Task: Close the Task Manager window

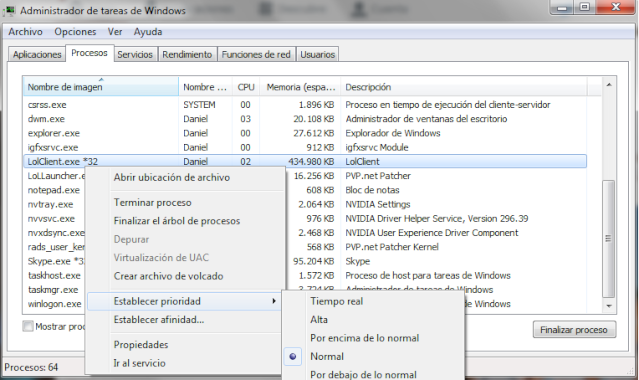Action: (616, 7)
